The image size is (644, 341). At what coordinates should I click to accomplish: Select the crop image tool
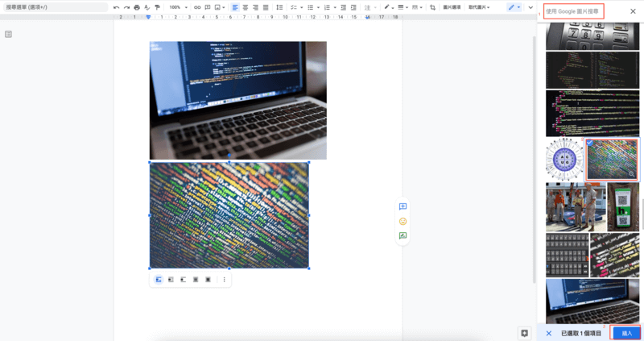tap(432, 7)
